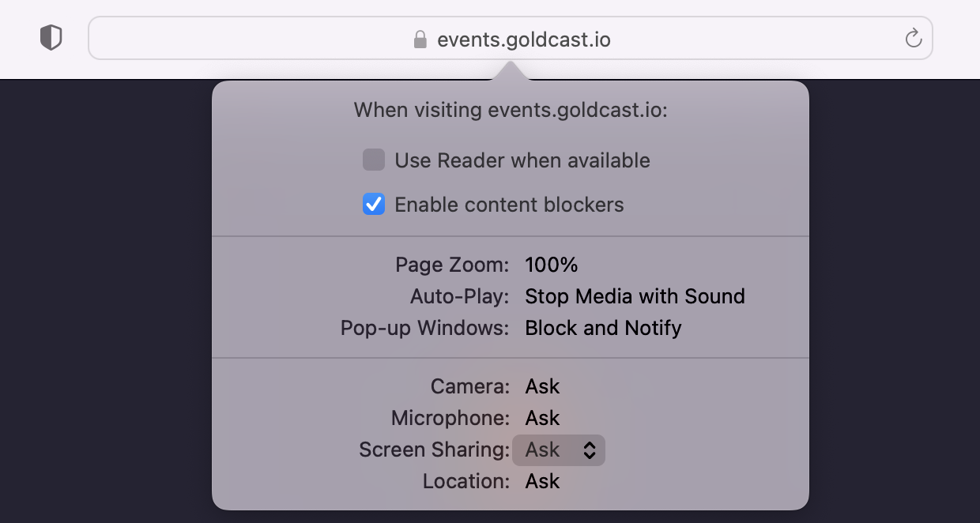Click the 'Microphone:' label
The width and height of the screenshot is (980, 523).
click(x=450, y=418)
